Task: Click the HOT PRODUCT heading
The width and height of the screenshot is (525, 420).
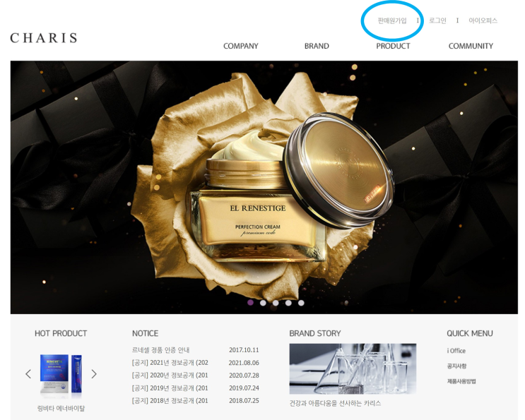Action: [61, 333]
